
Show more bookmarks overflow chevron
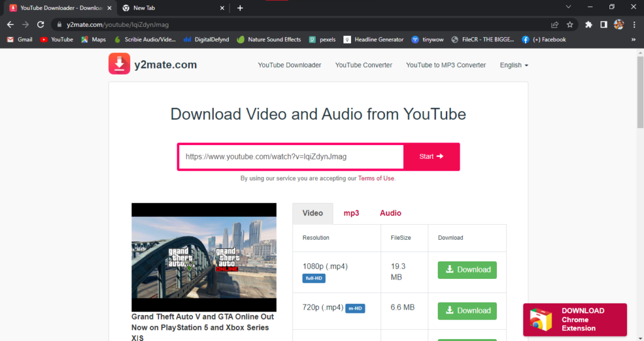[x=633, y=40]
